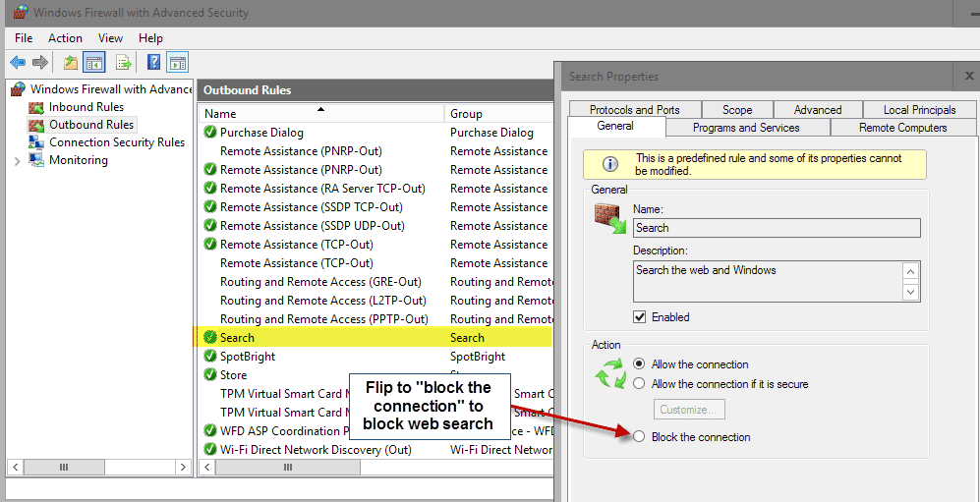Click the green arrows Action icon
The height and width of the screenshot is (502, 980).
coord(610,373)
